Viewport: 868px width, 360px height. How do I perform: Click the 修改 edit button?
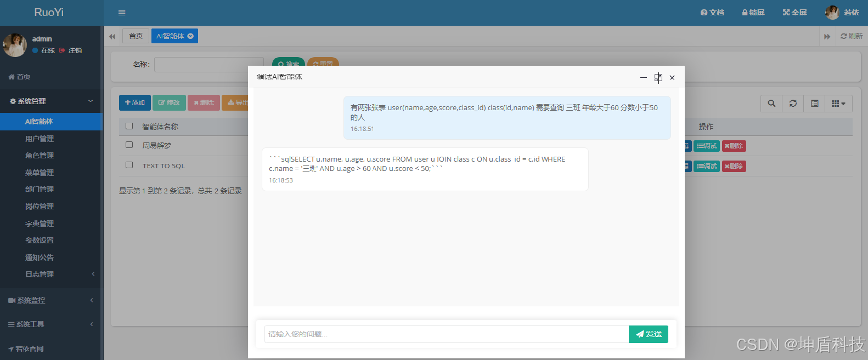point(169,102)
